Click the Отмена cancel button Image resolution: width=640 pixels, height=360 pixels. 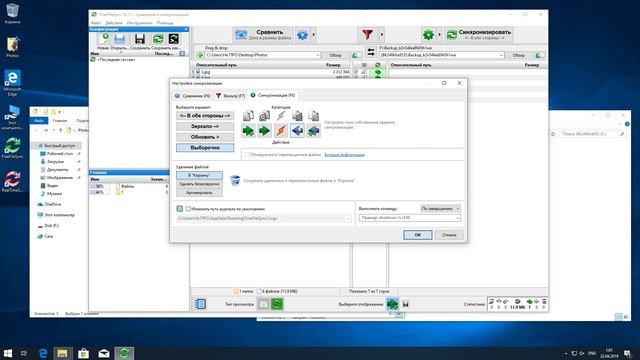(449, 235)
